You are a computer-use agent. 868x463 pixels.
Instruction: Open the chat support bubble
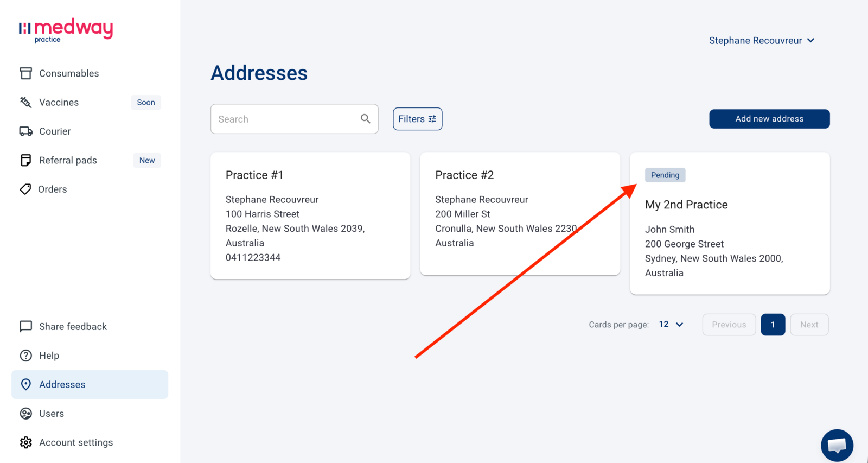[837, 445]
